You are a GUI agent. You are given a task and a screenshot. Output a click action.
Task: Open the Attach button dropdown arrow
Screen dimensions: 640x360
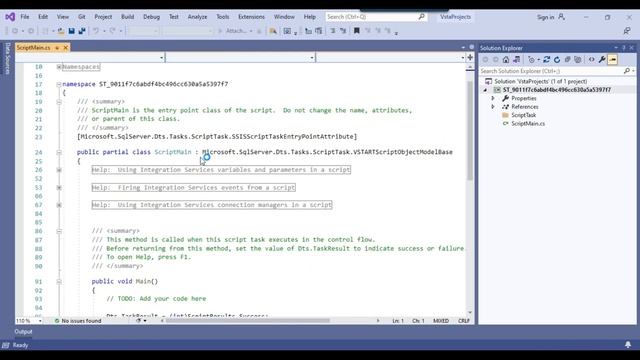pyautogui.click(x=251, y=31)
